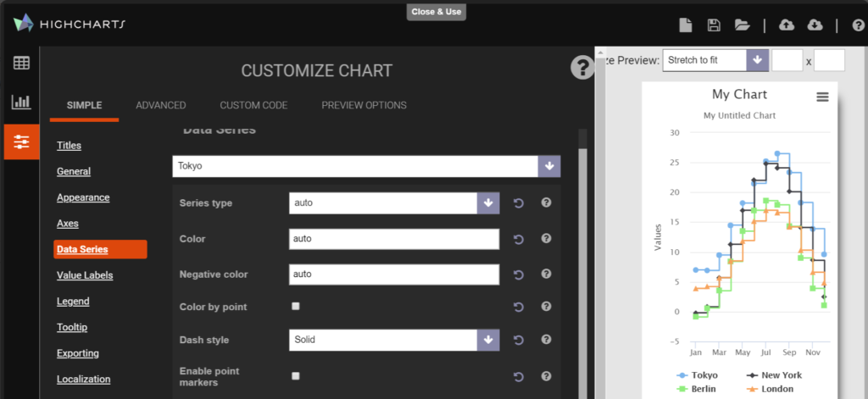Reset Enable point markers option
This screenshot has width=868, height=399.
[518, 377]
